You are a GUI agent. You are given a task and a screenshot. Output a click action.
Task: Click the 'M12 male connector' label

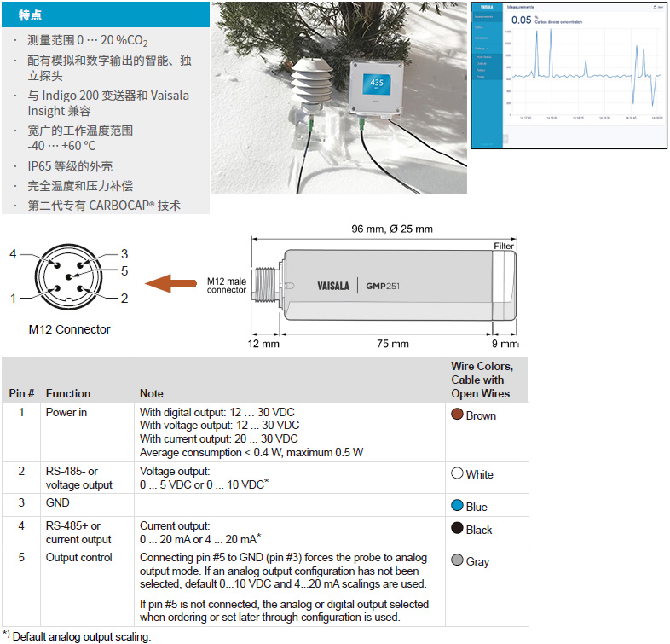pos(227,285)
